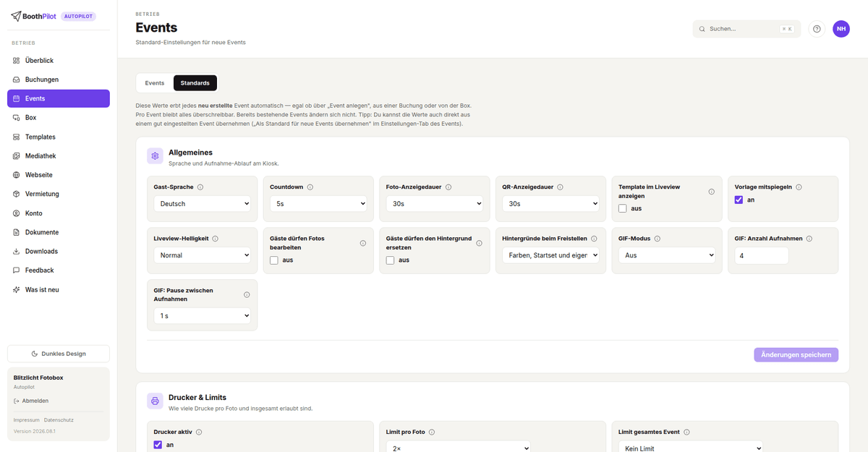Screen dimensions: 868x452
Task: Open the QR-Anzeigedauer dropdown
Action: [x=550, y=204]
